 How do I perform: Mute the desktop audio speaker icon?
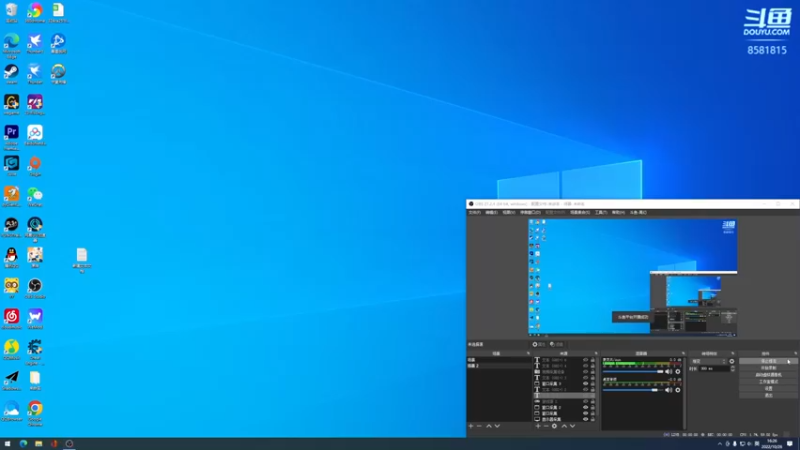point(668,390)
